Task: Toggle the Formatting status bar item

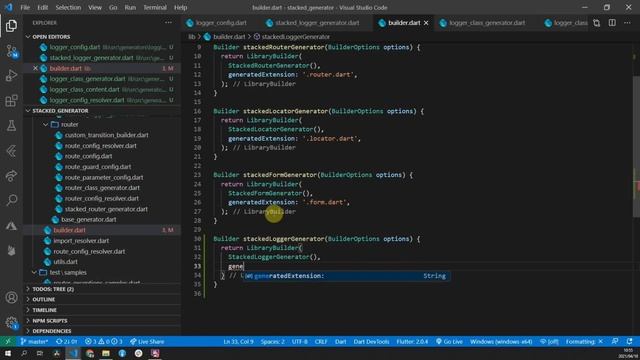Action: tap(584, 341)
